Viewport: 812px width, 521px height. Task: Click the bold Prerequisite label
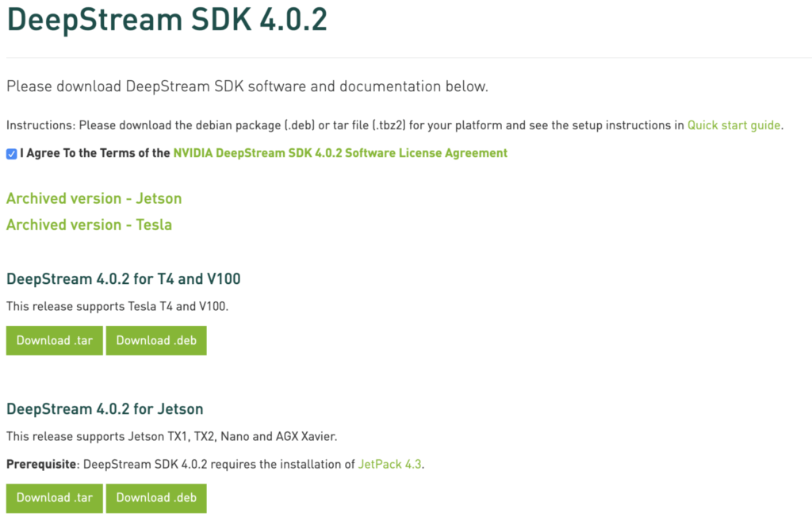41,464
